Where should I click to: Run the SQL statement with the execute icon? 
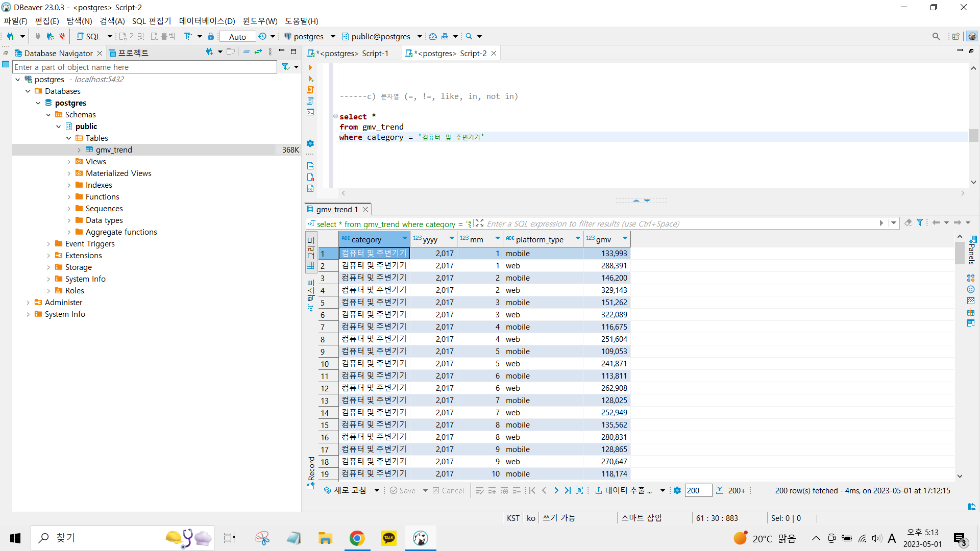tap(310, 67)
